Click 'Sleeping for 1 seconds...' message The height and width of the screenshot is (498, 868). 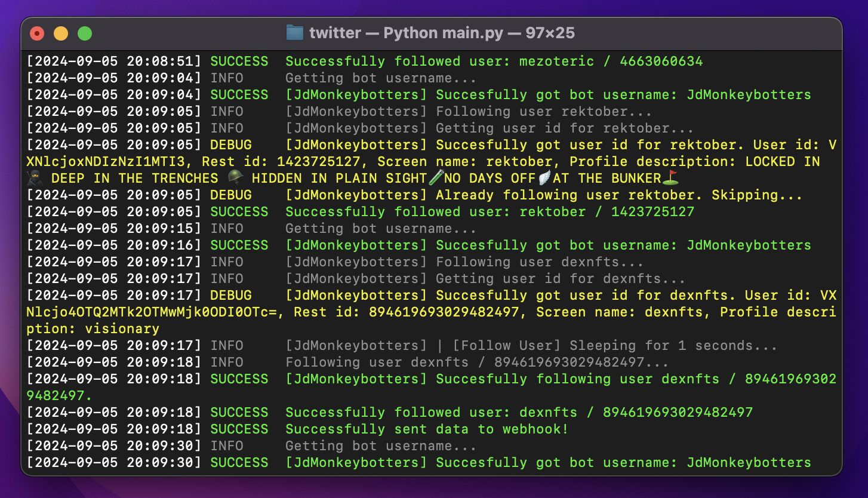click(673, 345)
